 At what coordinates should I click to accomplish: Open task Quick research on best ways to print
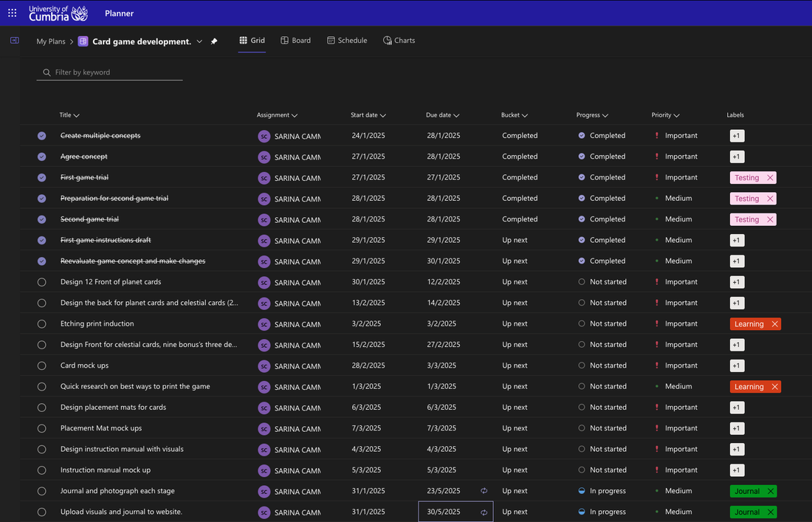135,386
